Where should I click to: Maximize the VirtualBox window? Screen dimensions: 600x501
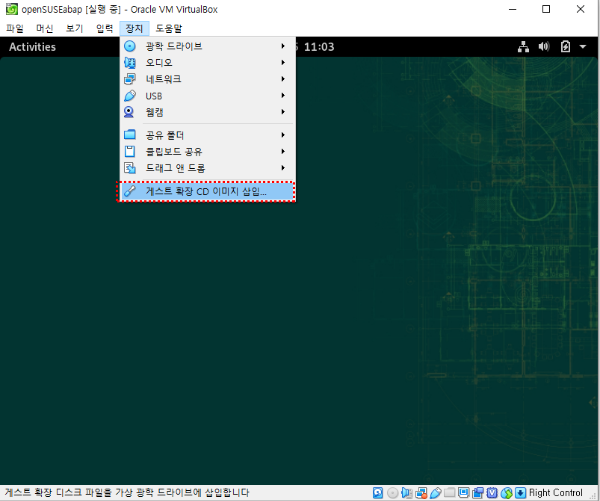pos(546,9)
